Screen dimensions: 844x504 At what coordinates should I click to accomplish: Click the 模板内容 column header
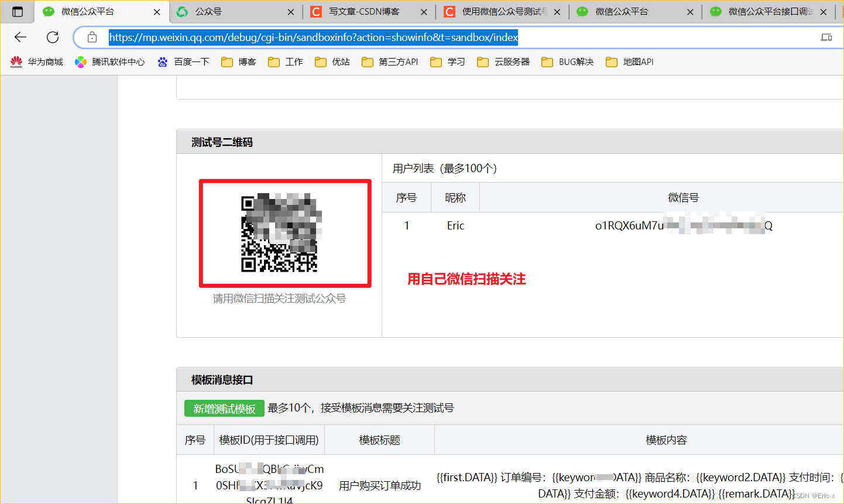point(666,440)
